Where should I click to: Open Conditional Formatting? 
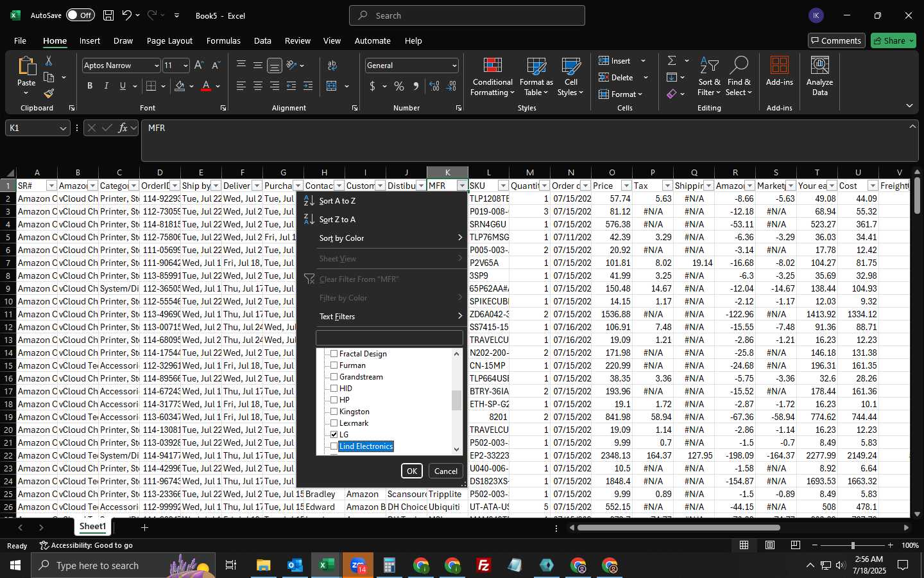(492, 77)
